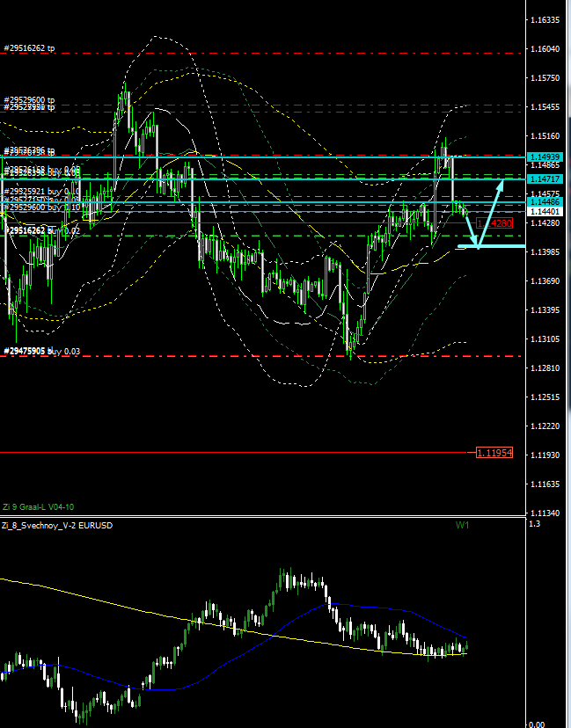The height and width of the screenshot is (728, 571).
Task: Click the green W1 timeframe label
Action: [x=462, y=525]
